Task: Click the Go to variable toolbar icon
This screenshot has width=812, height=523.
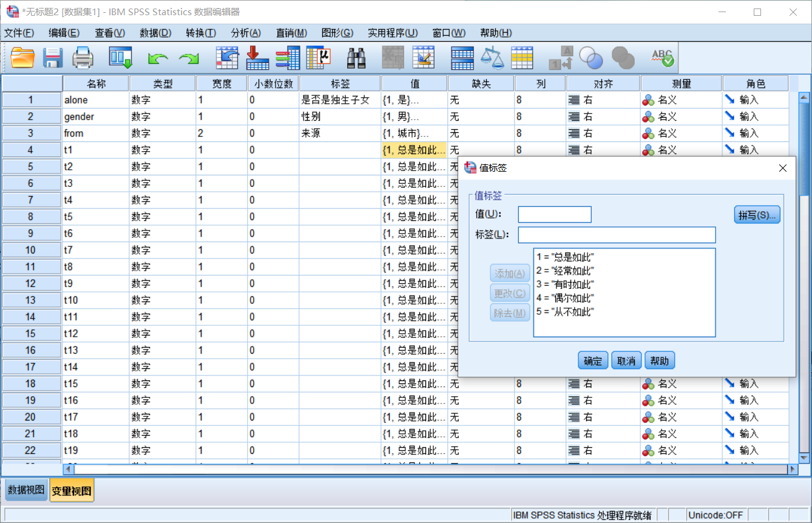Action: (257, 58)
